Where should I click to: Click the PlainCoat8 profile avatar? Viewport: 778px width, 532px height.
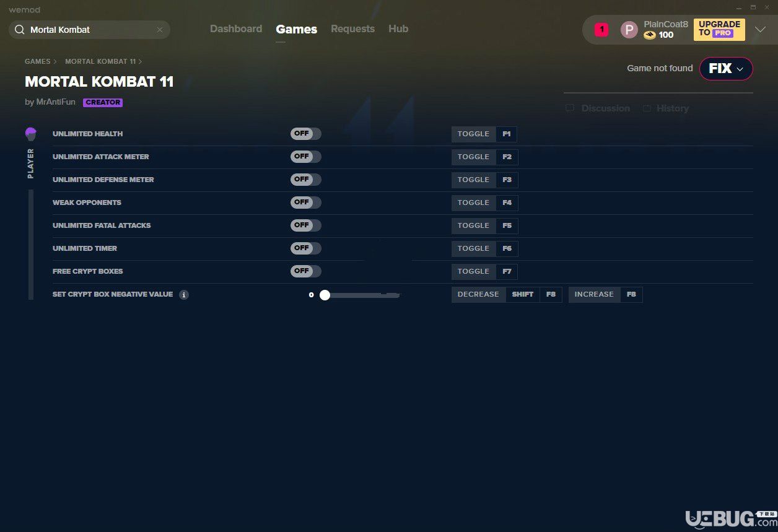point(629,30)
